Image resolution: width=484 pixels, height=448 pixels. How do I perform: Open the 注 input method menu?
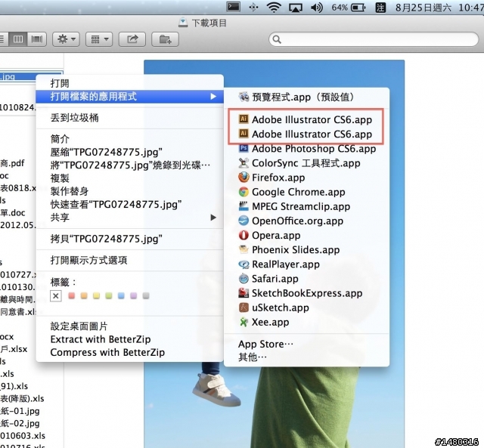[x=380, y=7]
